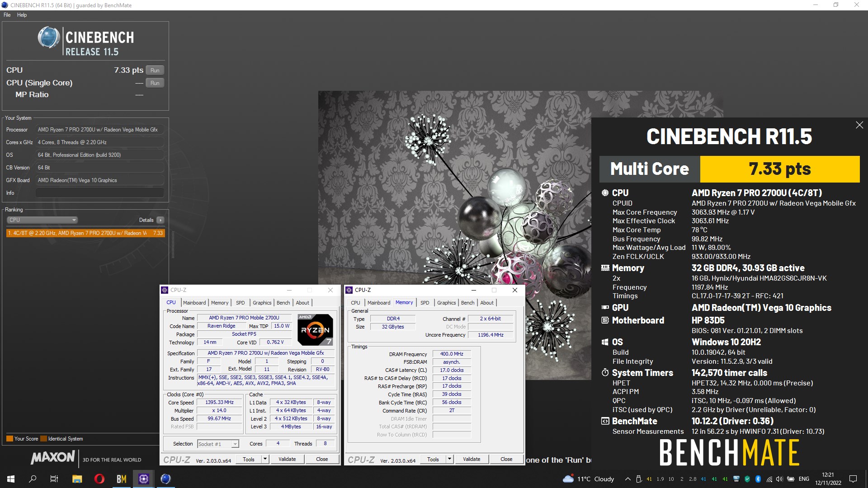This screenshot has height=488, width=868.
Task: Open File Explorer from the taskbar
Action: 77,479
